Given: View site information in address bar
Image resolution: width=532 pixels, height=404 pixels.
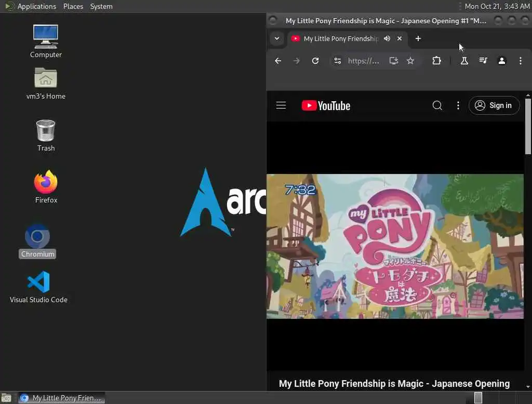Looking at the screenshot, I should (x=337, y=61).
